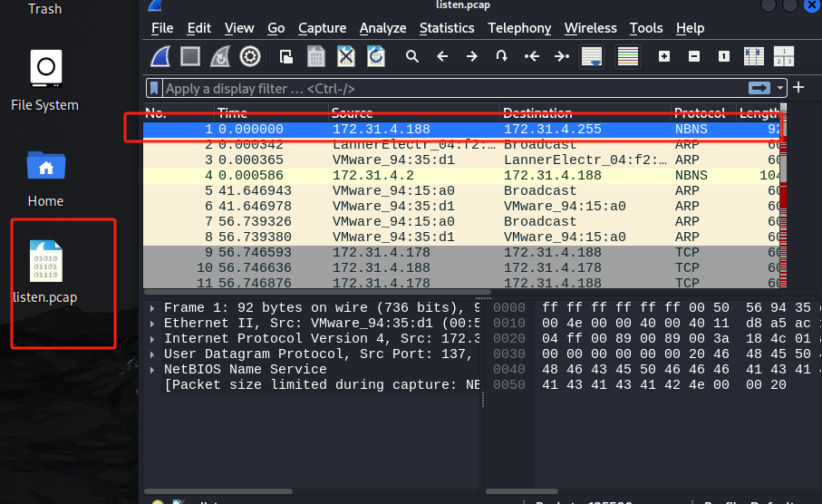Sort packets by Destination column header
This screenshot has width=822, height=504.
coord(585,112)
